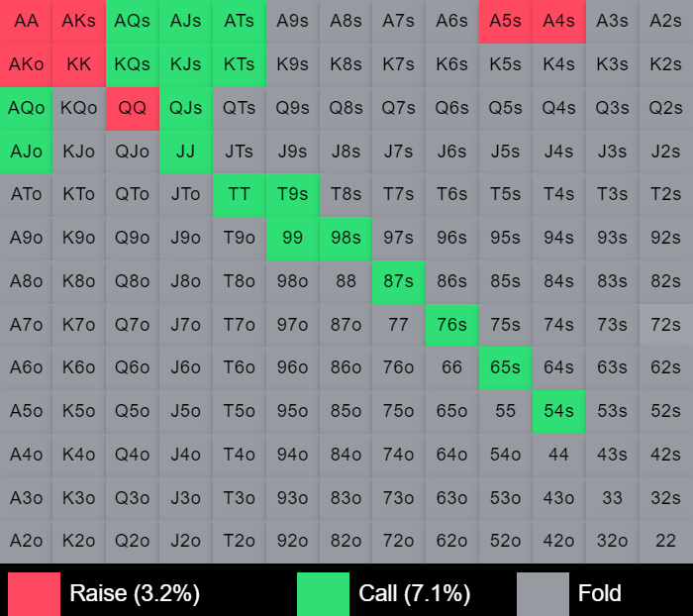Click the QQ pocket pair cell
Viewport: 693px width, 616px height.
pos(133,108)
